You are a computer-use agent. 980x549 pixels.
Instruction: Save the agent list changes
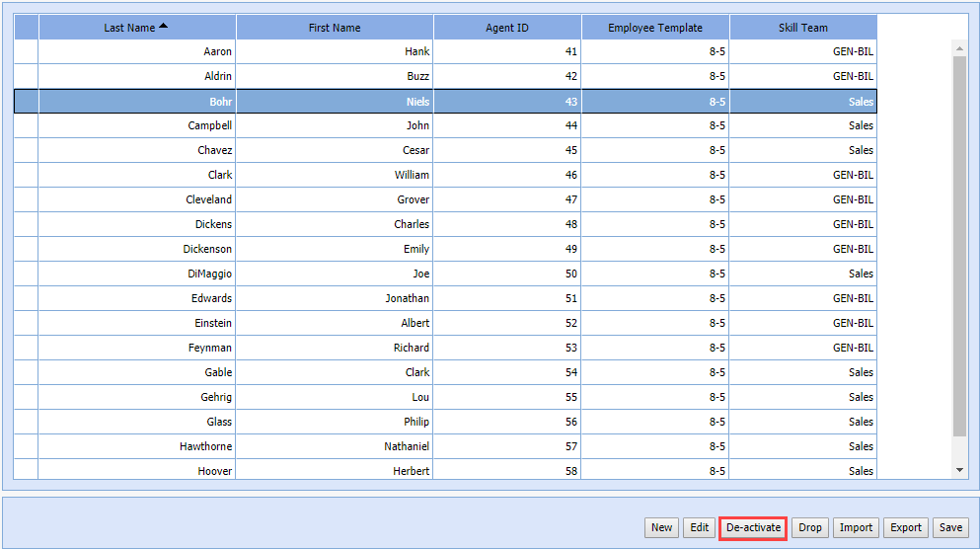[x=950, y=527]
